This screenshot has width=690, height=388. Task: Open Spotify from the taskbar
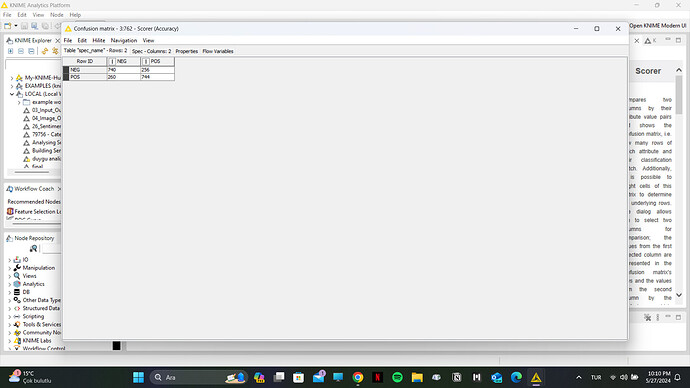(397, 377)
